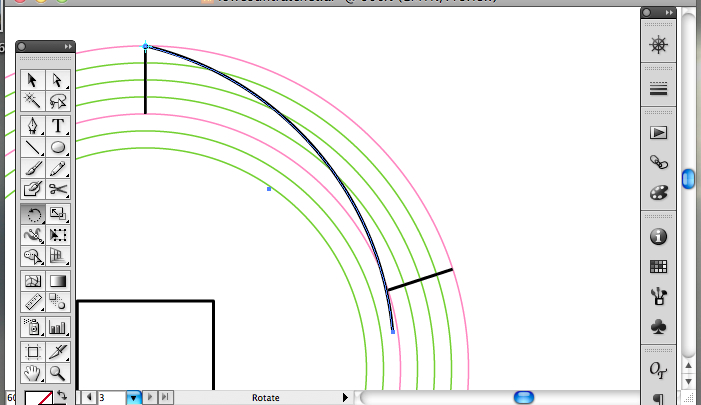Choose the Gradient tool
This screenshot has height=405, width=701.
[58, 281]
